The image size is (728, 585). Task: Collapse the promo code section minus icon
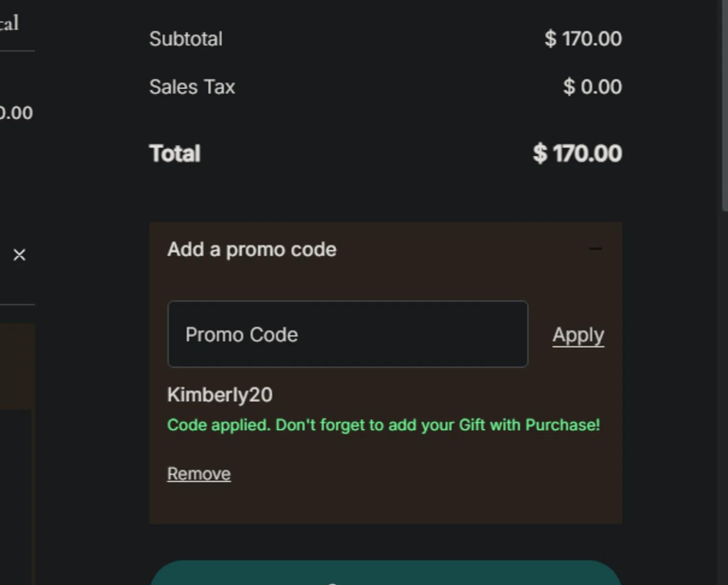596,249
